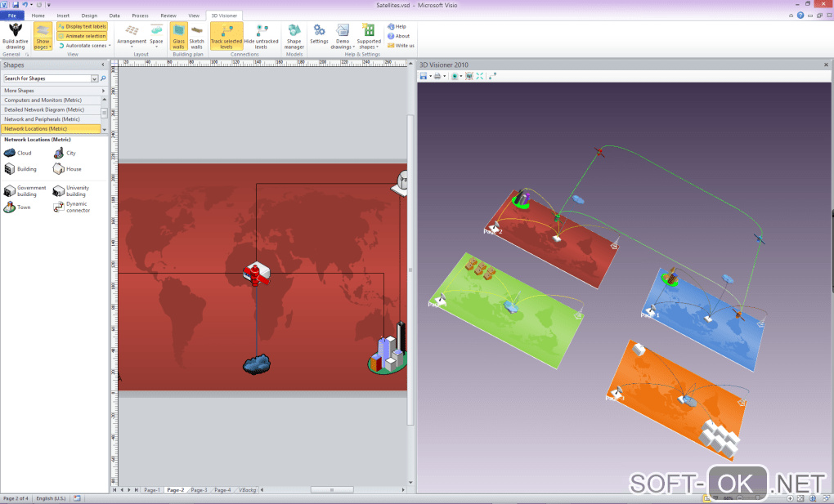
Task: Toggle Display text labels option
Action: (82, 26)
